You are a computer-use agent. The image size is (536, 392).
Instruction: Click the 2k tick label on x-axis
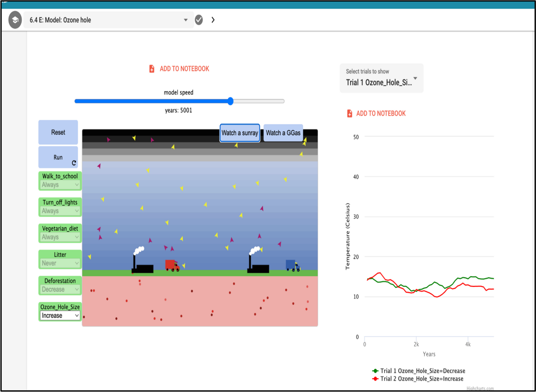point(416,344)
